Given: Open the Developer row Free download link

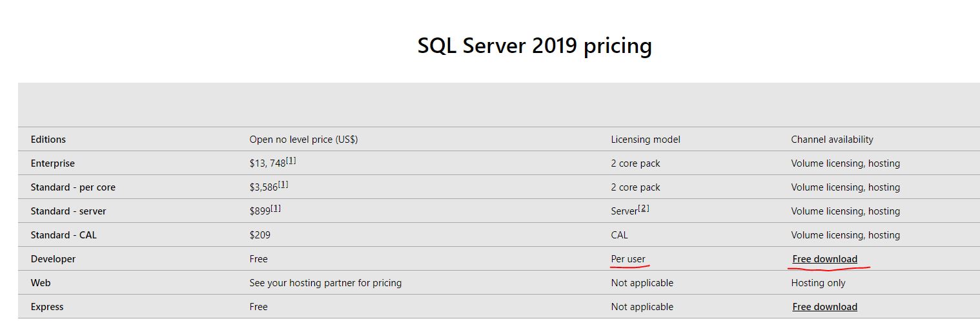Looking at the screenshot, I should coord(824,259).
